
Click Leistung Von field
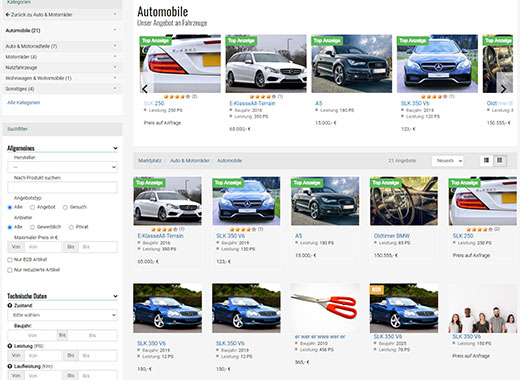(43, 356)
